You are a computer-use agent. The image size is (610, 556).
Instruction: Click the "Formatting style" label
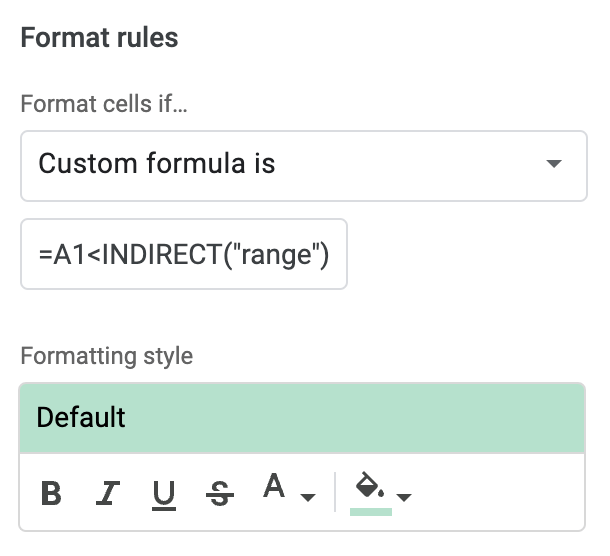[107, 356]
